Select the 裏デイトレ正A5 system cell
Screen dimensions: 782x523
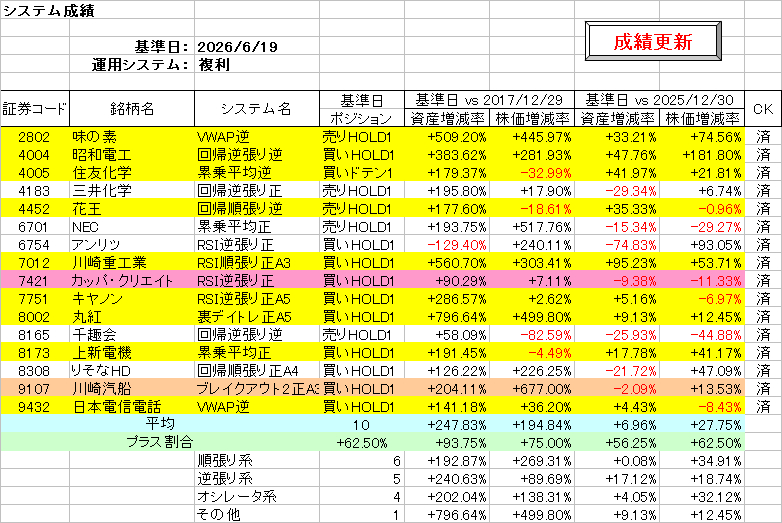(257, 317)
